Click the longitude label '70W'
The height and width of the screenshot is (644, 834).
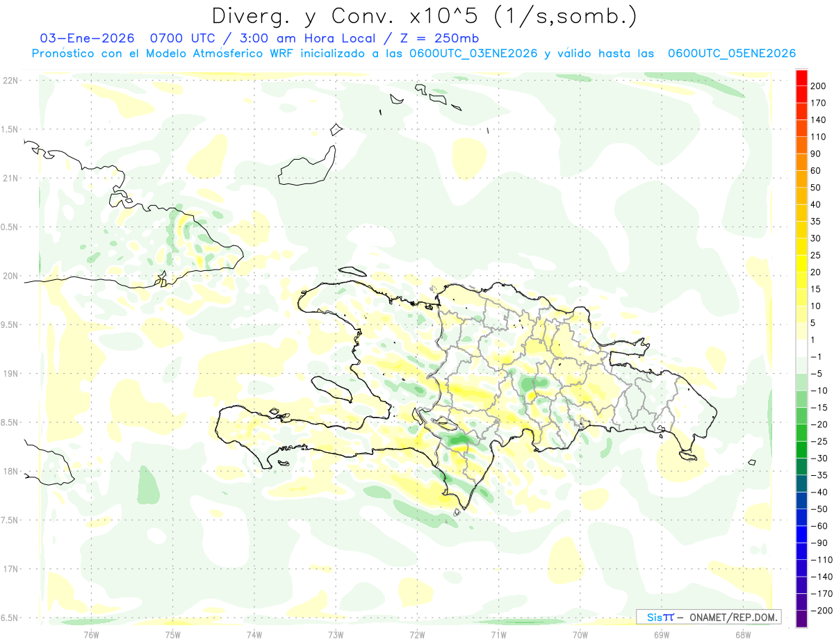(x=580, y=634)
